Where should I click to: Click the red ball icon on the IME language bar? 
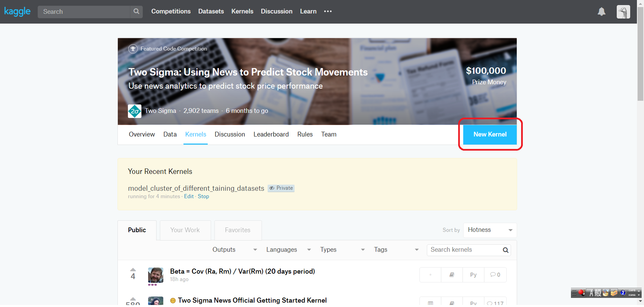[x=582, y=293]
